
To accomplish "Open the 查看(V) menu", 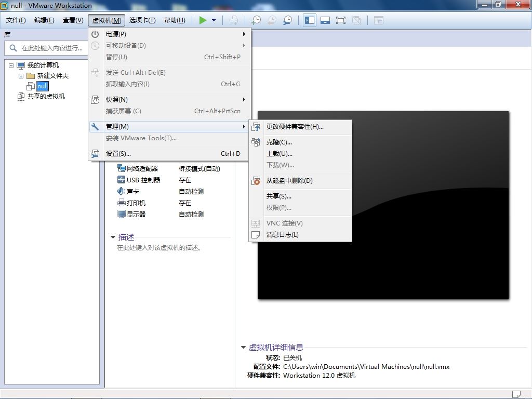I will (x=73, y=20).
